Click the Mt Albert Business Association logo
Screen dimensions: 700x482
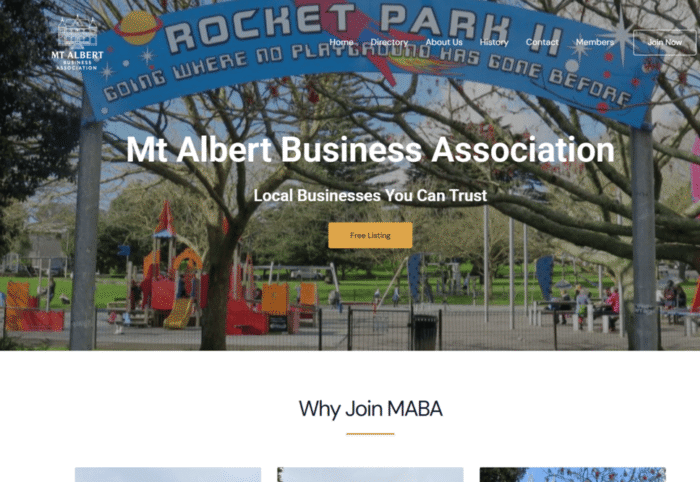pyautogui.click(x=77, y=42)
